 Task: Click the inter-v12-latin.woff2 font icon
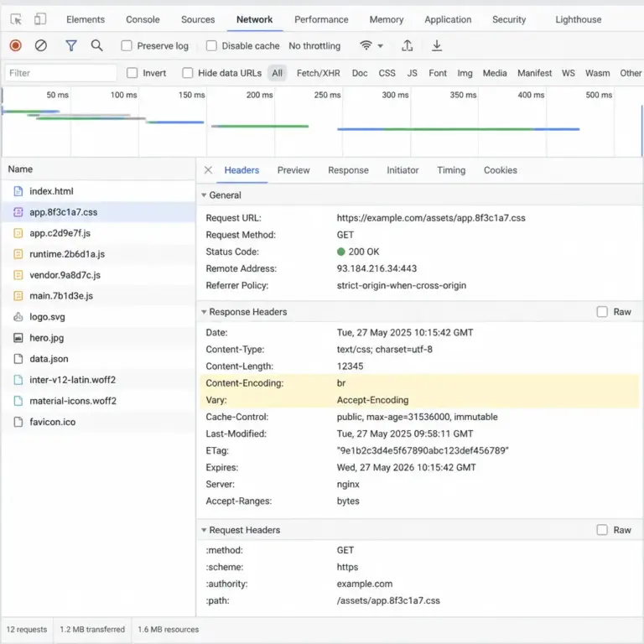click(18, 380)
